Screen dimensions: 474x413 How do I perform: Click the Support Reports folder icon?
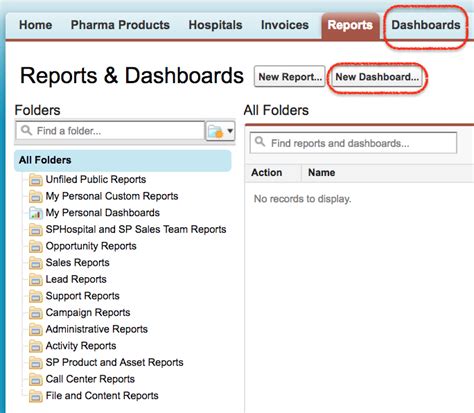coord(36,296)
